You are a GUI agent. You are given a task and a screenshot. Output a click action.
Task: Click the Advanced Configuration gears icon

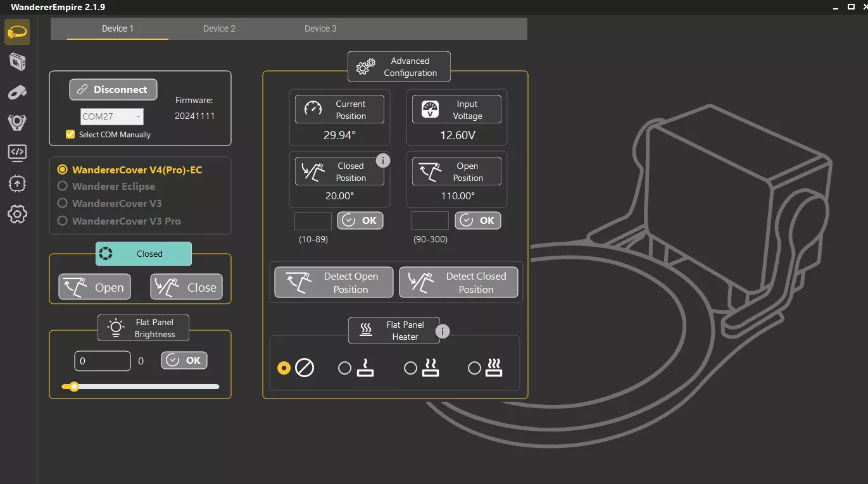point(366,66)
